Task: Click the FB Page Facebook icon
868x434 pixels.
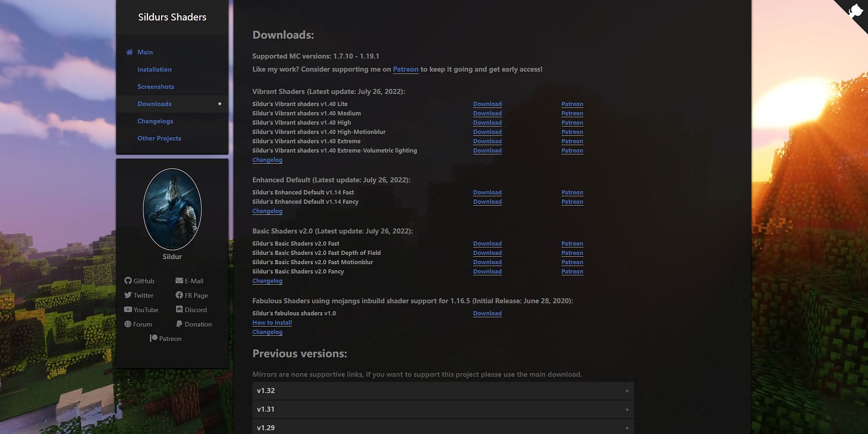Action: click(179, 295)
